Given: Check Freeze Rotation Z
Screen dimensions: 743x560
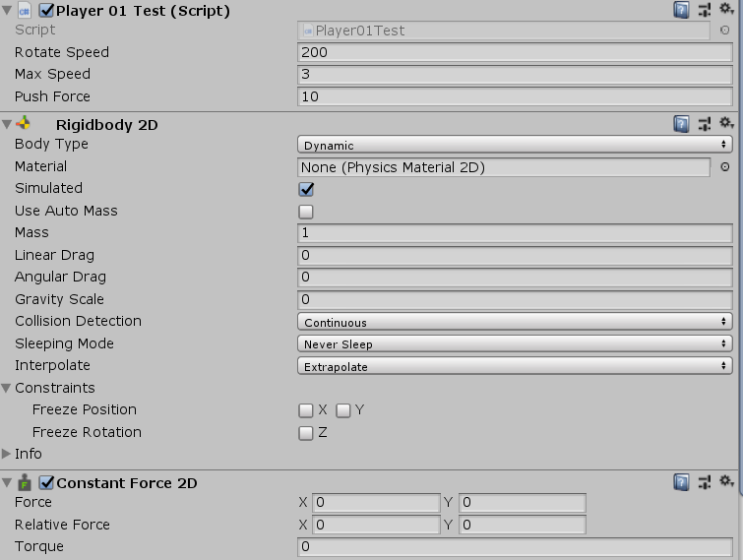Looking at the screenshot, I should pos(306,433).
